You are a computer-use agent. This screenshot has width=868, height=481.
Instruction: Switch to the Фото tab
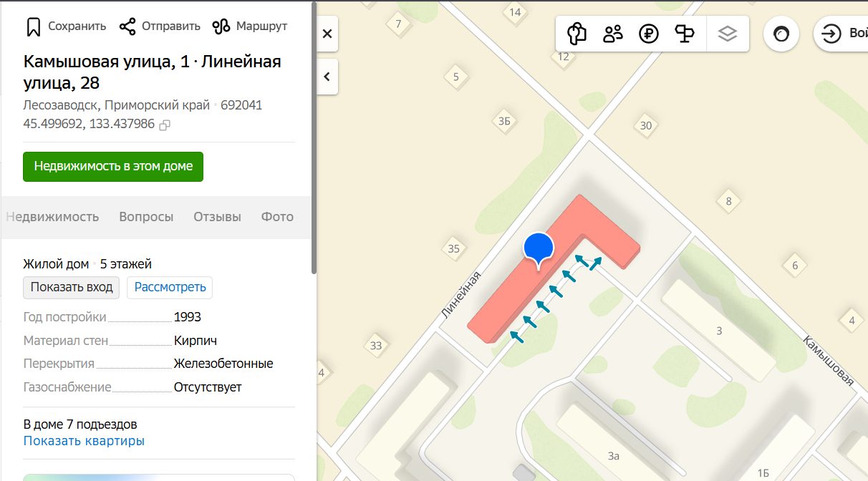[x=277, y=217]
